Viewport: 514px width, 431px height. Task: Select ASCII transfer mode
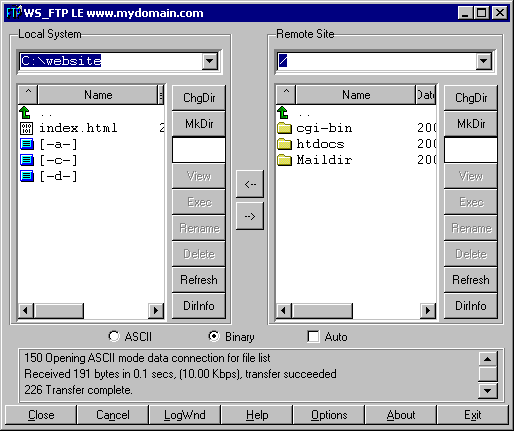pos(114,336)
